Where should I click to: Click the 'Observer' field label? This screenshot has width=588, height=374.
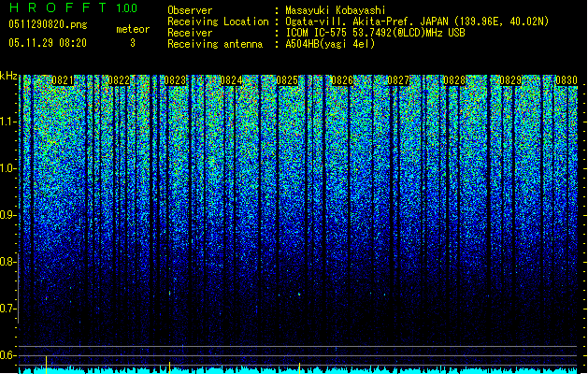click(190, 10)
